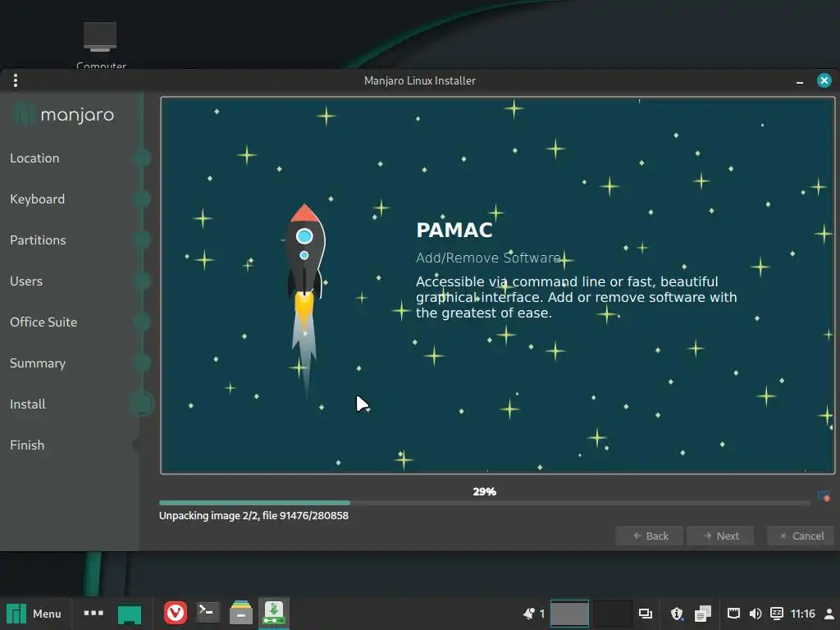840x630 pixels.
Task: Select the Users step in sidebar
Action: point(25,281)
